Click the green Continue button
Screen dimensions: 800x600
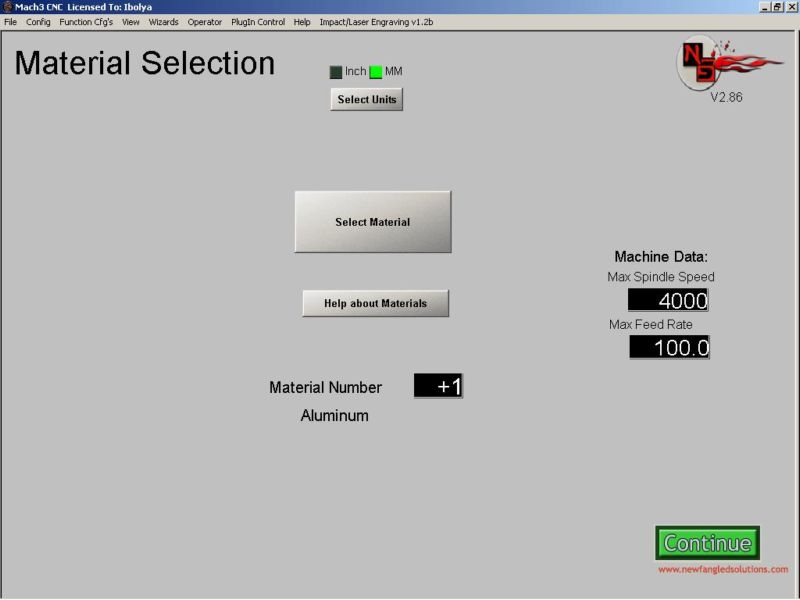[x=707, y=544]
